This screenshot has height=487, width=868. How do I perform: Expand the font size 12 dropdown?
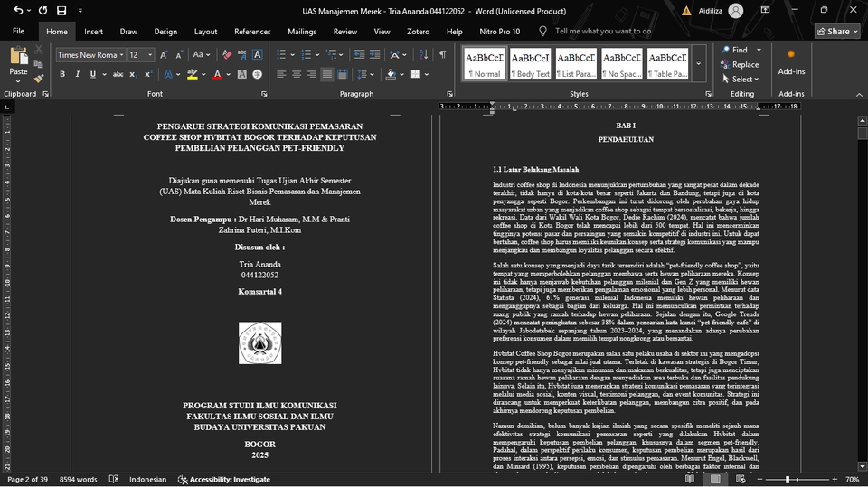click(150, 55)
